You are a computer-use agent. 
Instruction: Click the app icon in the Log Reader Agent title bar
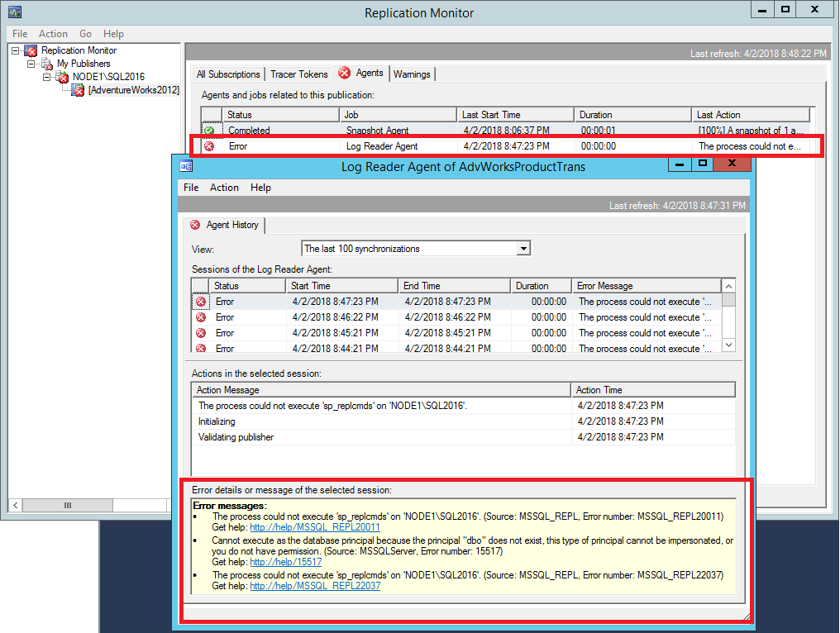click(185, 165)
